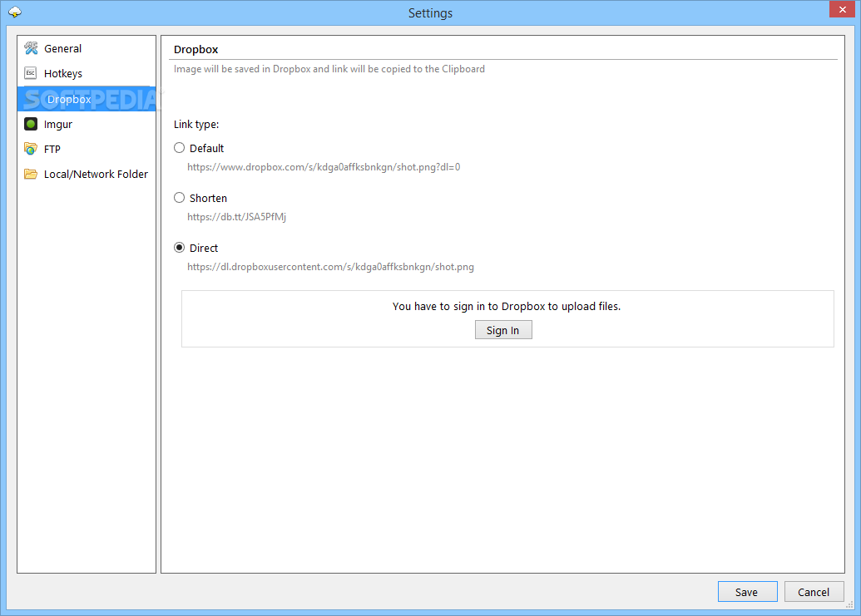Click the FTP globe folder icon

31,149
